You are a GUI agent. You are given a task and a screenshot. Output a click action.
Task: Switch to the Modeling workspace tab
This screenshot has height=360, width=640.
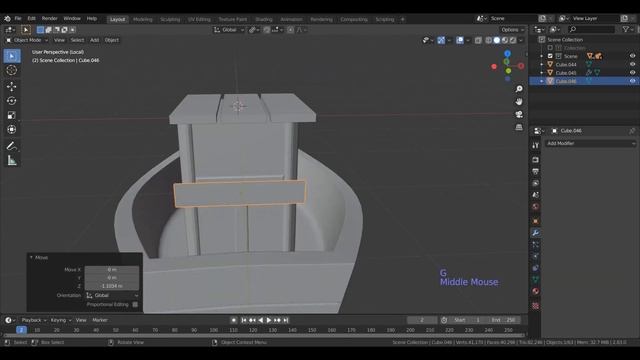coord(142,19)
